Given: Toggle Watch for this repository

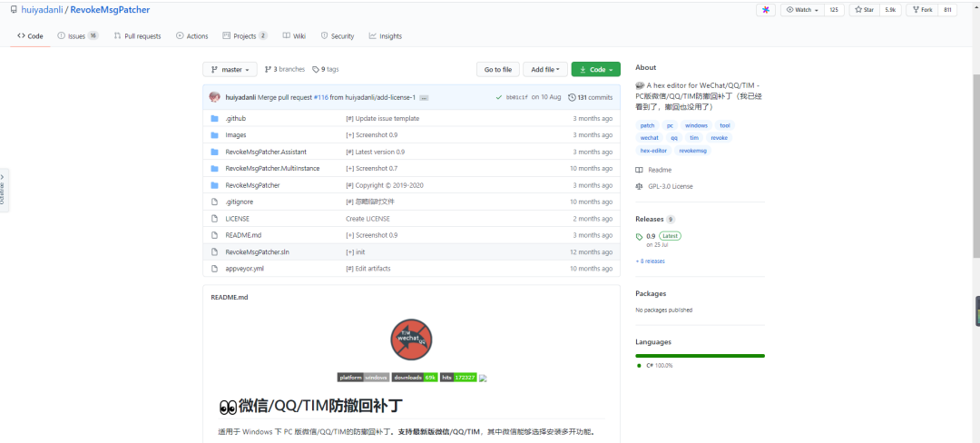Looking at the screenshot, I should 801,10.
